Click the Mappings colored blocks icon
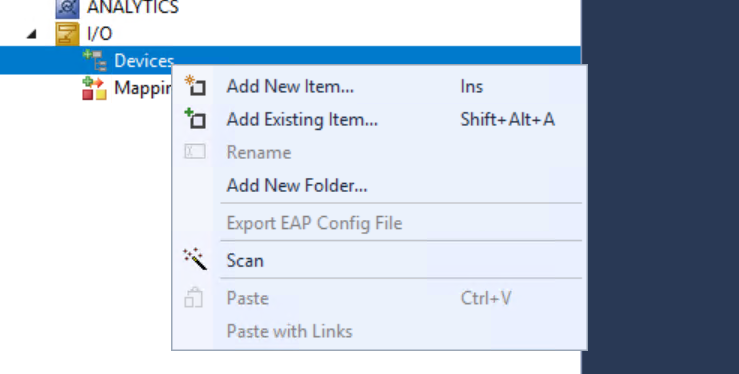Viewport: 739px width, 374px height. (94, 88)
